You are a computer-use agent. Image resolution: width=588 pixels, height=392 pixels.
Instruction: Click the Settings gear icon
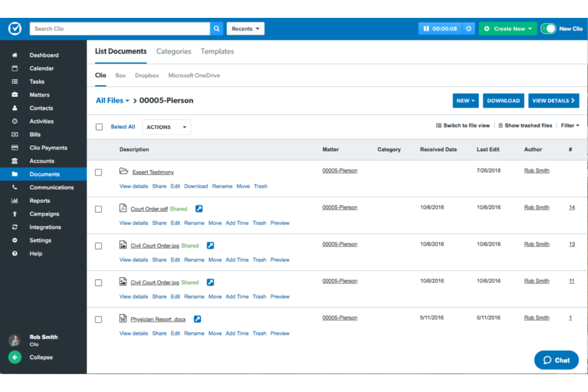(15, 240)
